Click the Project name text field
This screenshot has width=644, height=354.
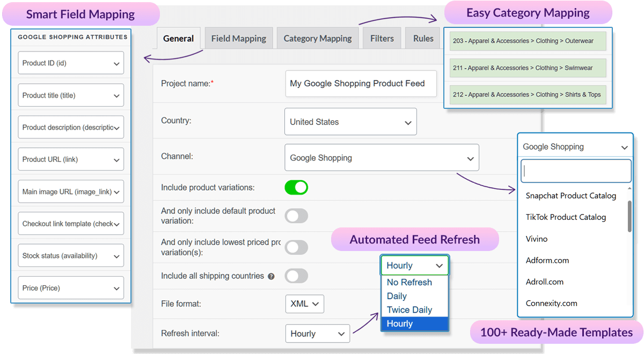(361, 84)
